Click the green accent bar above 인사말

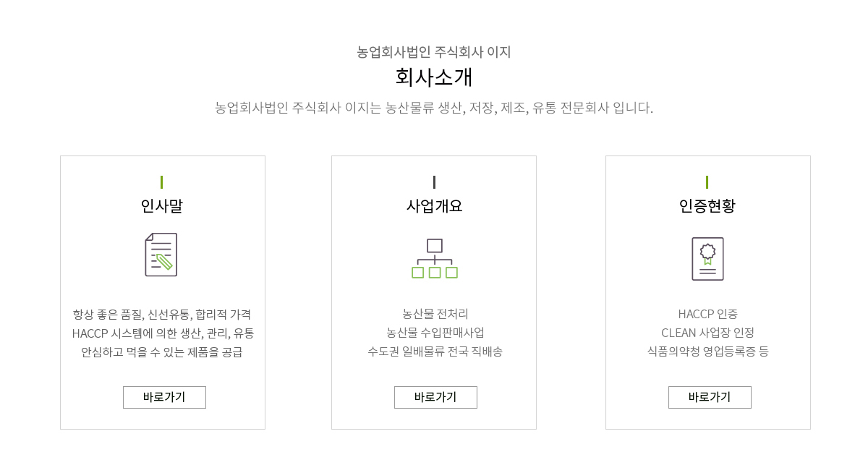161,182
